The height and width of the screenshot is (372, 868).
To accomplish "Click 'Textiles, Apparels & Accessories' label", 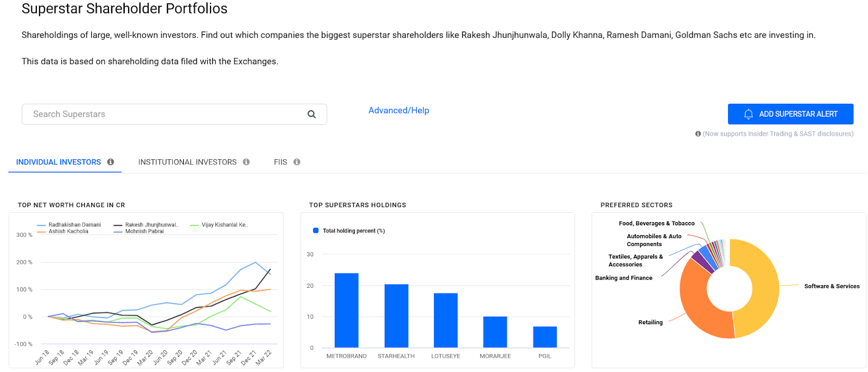I will click(x=635, y=261).
